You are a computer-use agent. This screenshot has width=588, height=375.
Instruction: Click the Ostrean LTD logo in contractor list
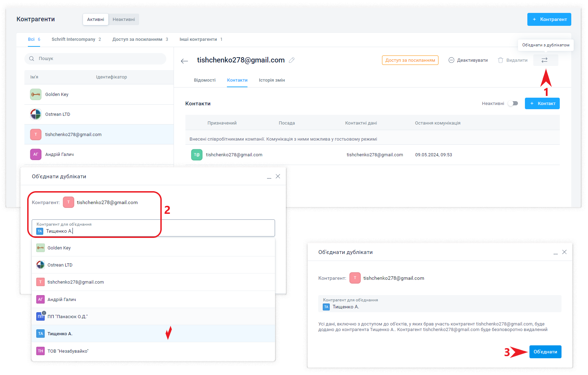pos(36,114)
